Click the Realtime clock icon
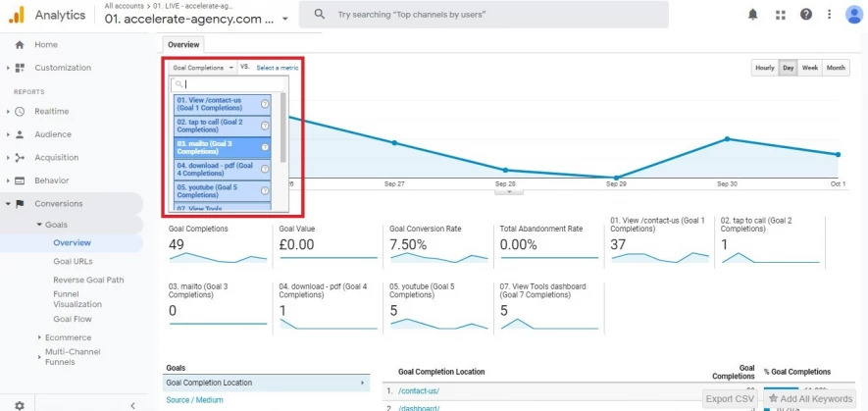The image size is (868, 411). (20, 112)
